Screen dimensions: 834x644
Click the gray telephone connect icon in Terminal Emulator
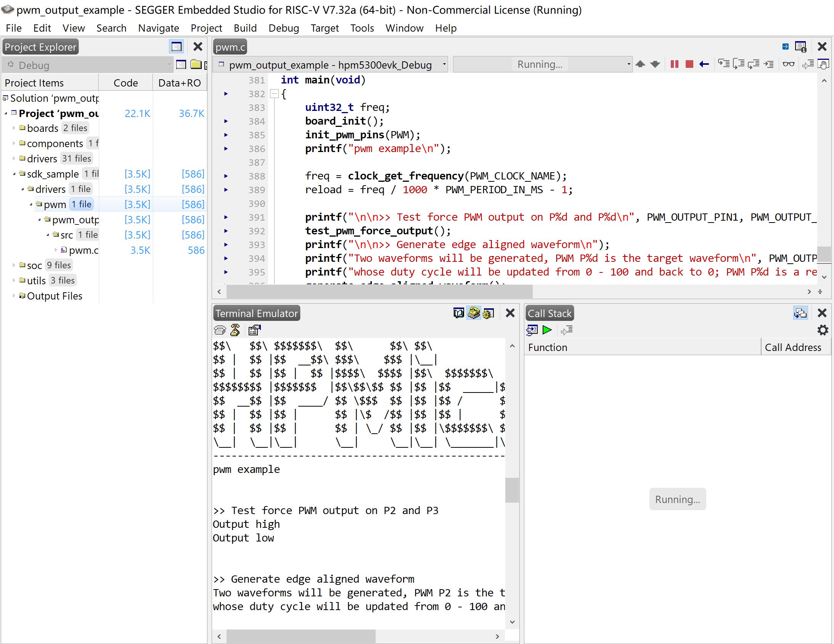(220, 330)
